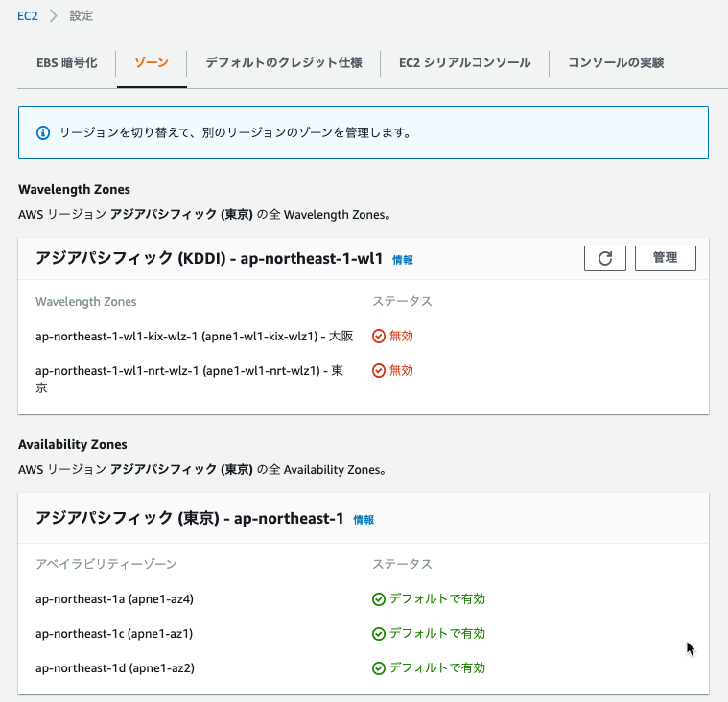Open 情報 link beside アジアパシフィック (東京)
This screenshot has height=702, width=728.
[x=364, y=520]
